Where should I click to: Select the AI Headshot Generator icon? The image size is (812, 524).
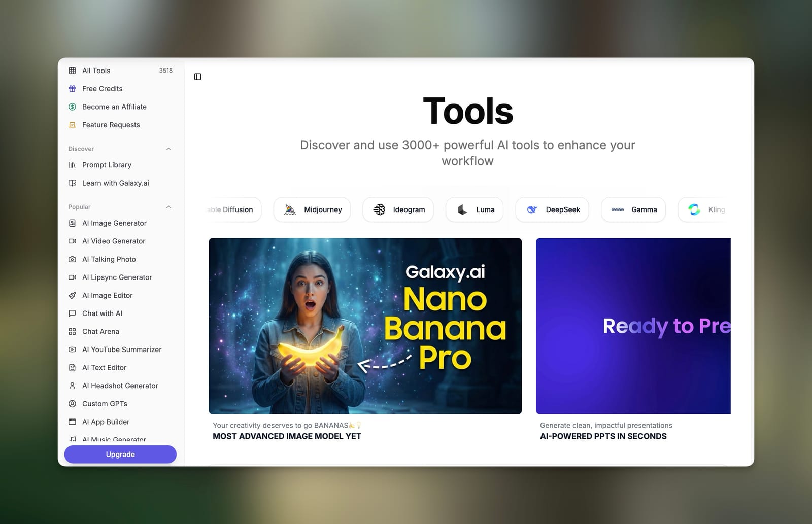[73, 386]
